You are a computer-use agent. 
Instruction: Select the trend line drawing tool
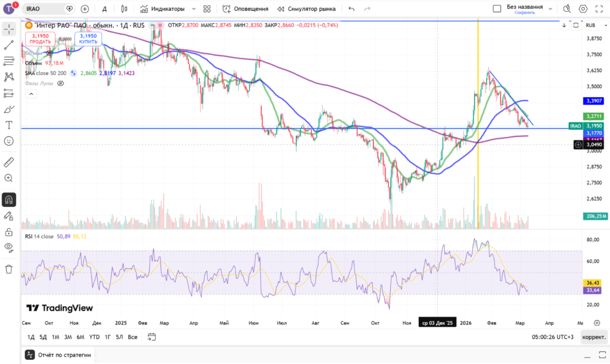tap(9, 45)
